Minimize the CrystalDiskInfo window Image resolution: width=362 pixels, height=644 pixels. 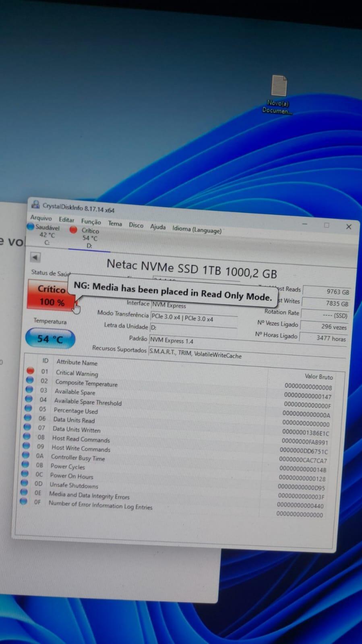305,224
